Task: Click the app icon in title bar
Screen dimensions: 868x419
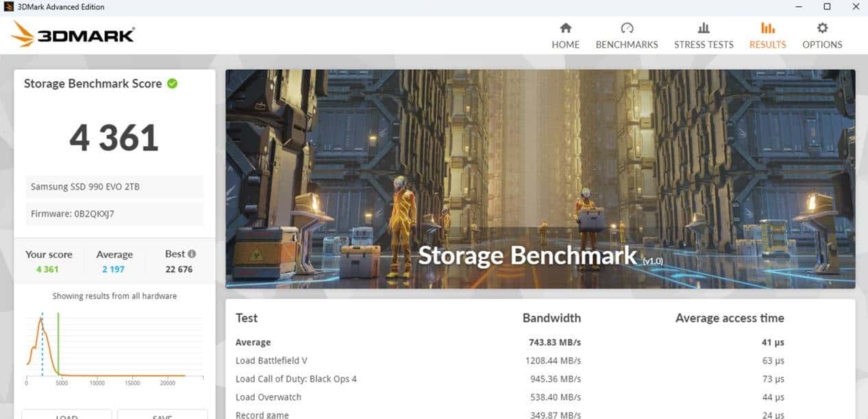Action: tap(9, 7)
